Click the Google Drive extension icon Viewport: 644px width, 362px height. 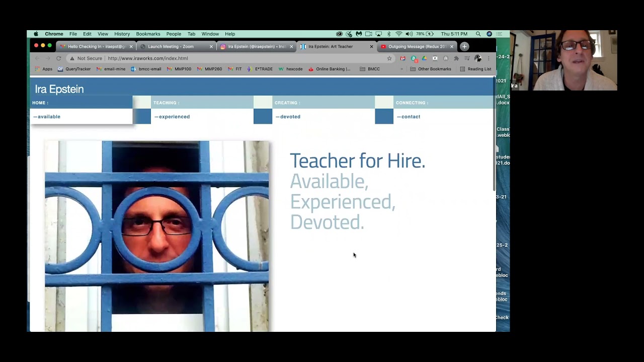click(x=424, y=58)
